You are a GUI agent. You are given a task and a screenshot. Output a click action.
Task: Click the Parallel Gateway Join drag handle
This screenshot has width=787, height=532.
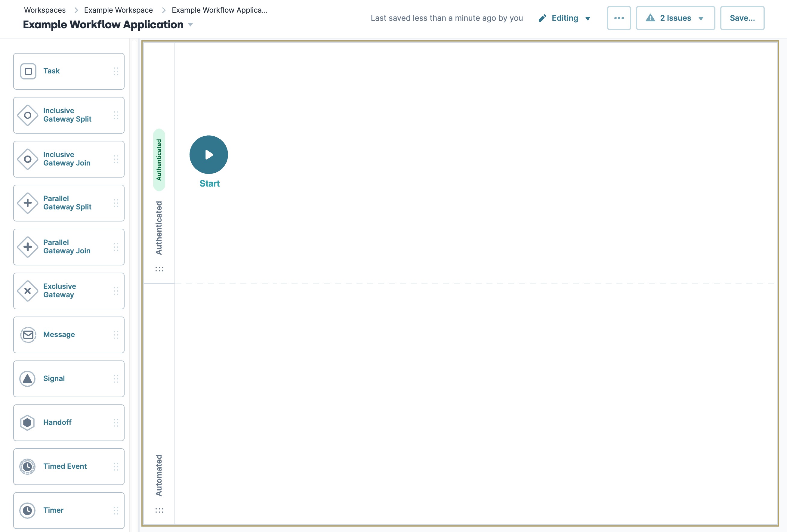[116, 247]
